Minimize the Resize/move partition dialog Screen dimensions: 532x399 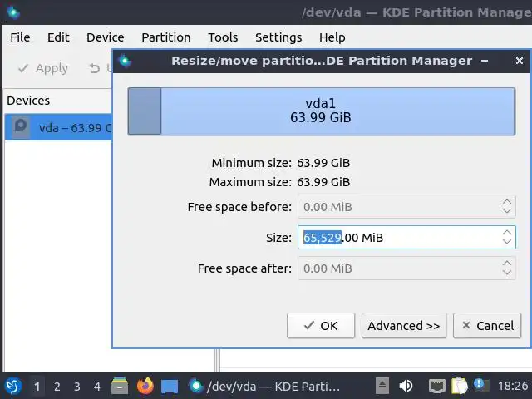click(x=485, y=61)
